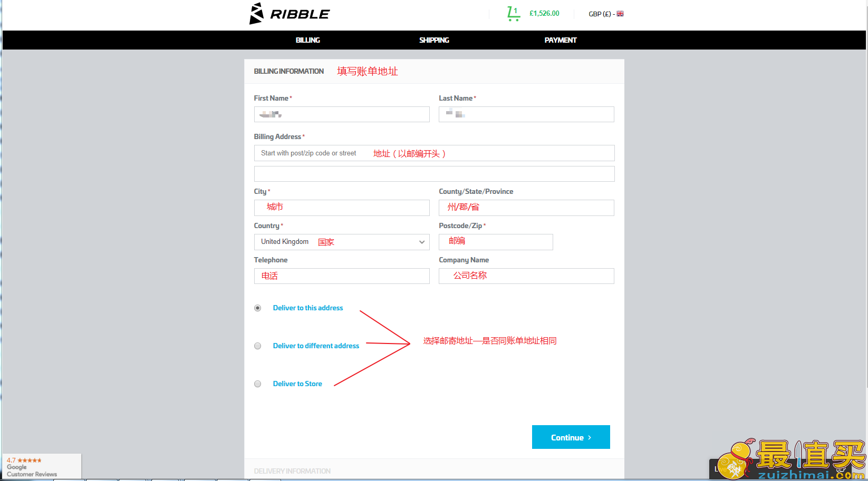868x481 pixels.
Task: Click the First Name input field
Action: pos(342,114)
